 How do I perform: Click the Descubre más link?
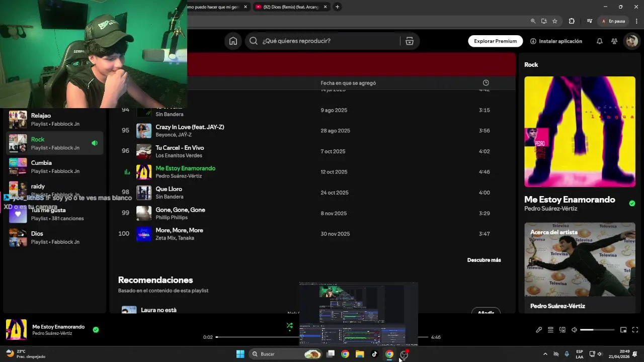484,260
